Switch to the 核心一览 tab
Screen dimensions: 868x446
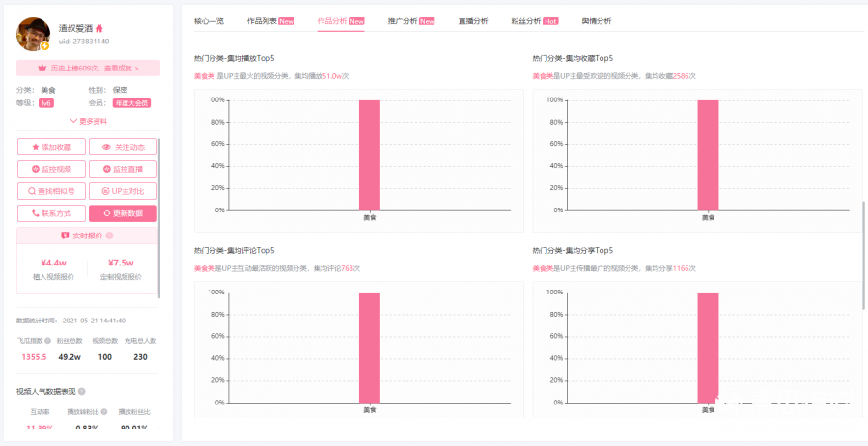coord(209,20)
